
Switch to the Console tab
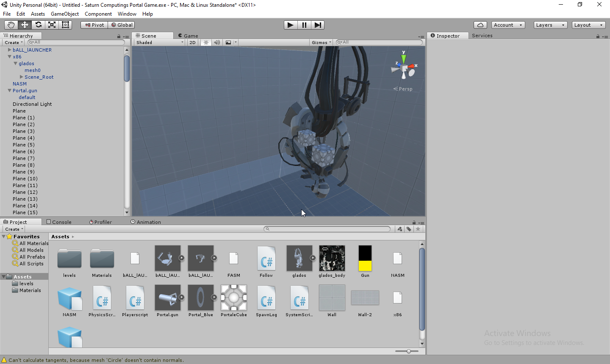point(59,222)
